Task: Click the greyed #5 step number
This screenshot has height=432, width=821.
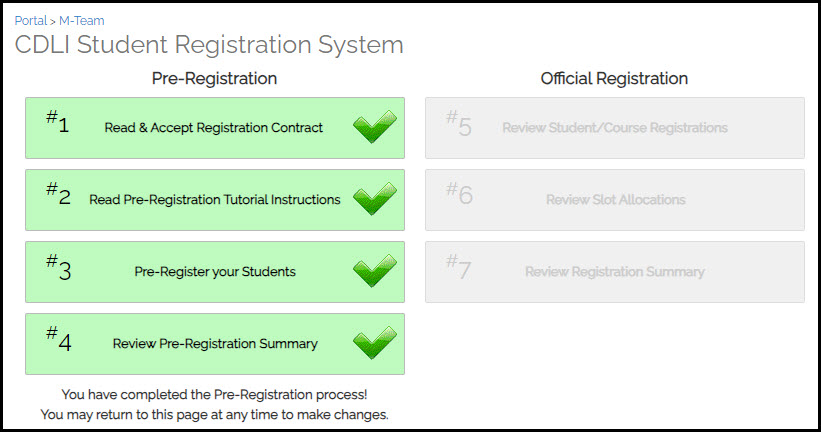Action: point(459,123)
